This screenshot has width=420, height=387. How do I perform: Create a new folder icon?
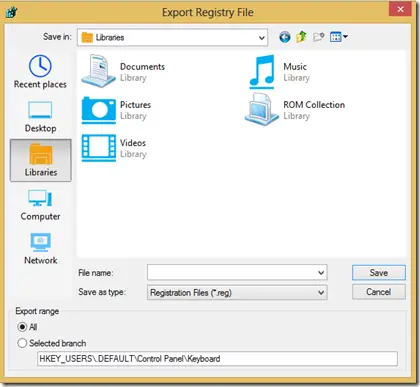[x=318, y=37]
